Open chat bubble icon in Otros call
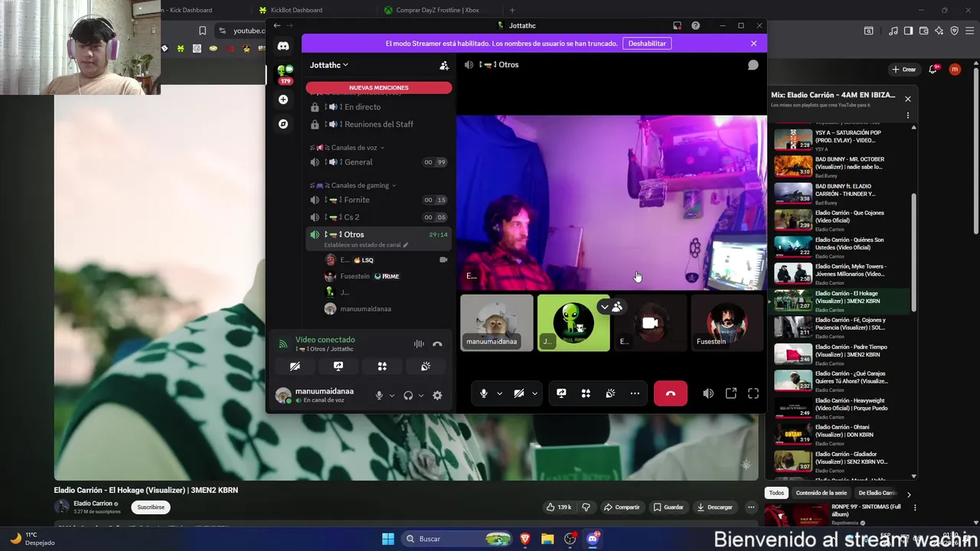Image resolution: width=980 pixels, height=551 pixels. pyautogui.click(x=753, y=65)
